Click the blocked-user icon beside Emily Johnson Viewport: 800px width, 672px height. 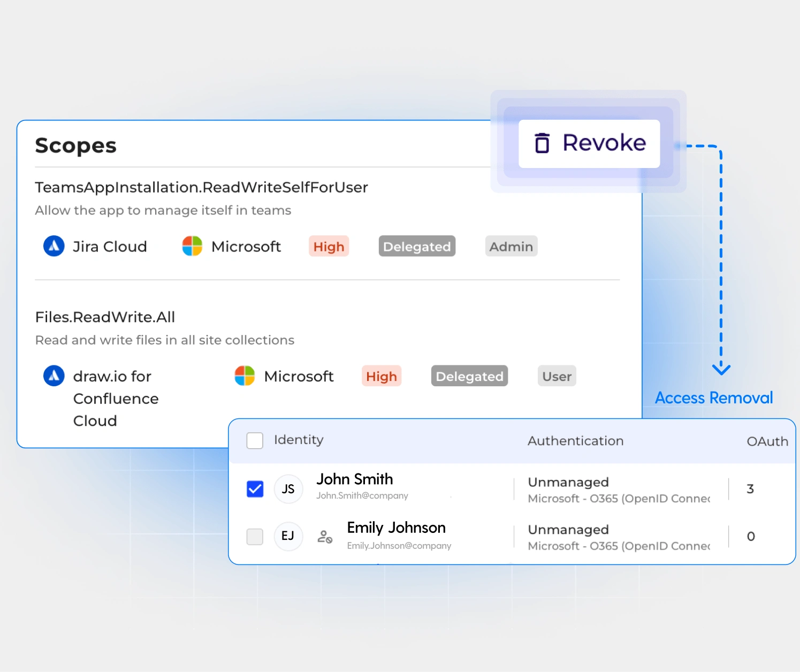(x=324, y=536)
